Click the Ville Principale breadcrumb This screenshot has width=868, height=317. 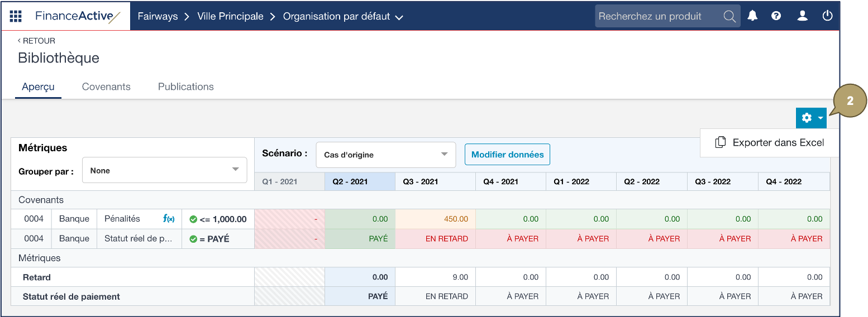click(230, 16)
